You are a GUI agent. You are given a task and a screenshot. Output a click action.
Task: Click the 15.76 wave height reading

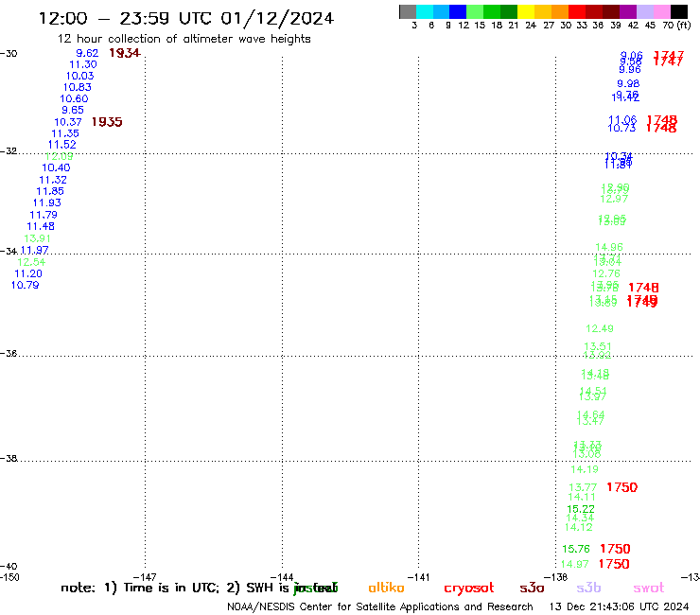click(576, 549)
